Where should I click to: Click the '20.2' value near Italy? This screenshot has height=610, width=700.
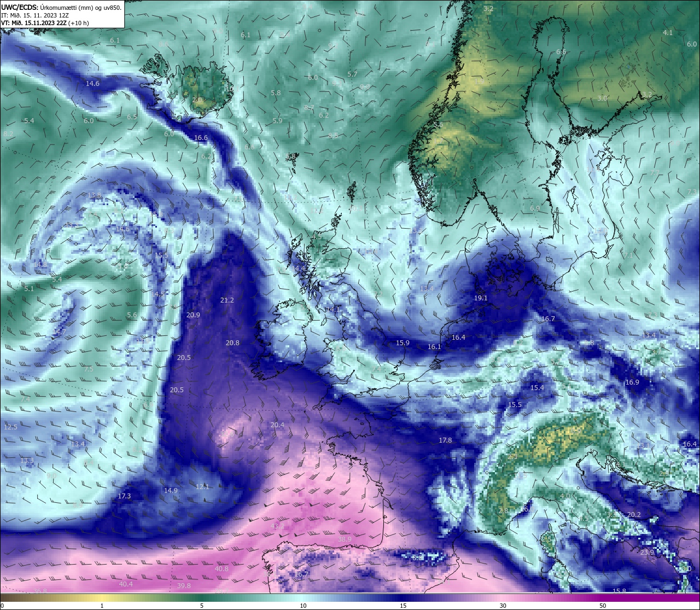(634, 515)
